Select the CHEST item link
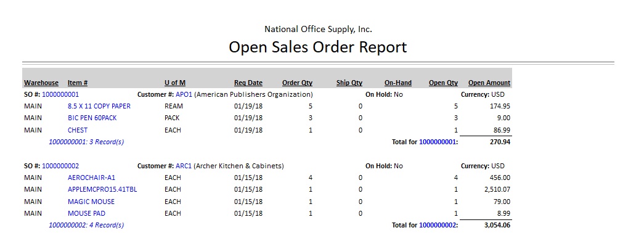 point(78,130)
